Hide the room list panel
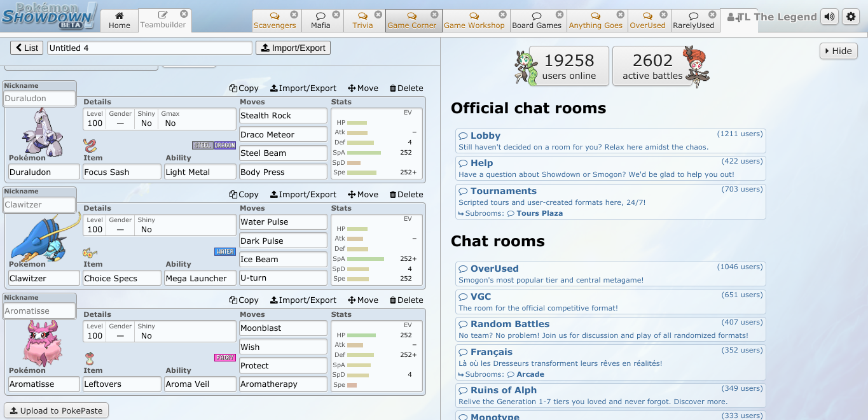Screen dimensions: 868x420 coord(838,51)
